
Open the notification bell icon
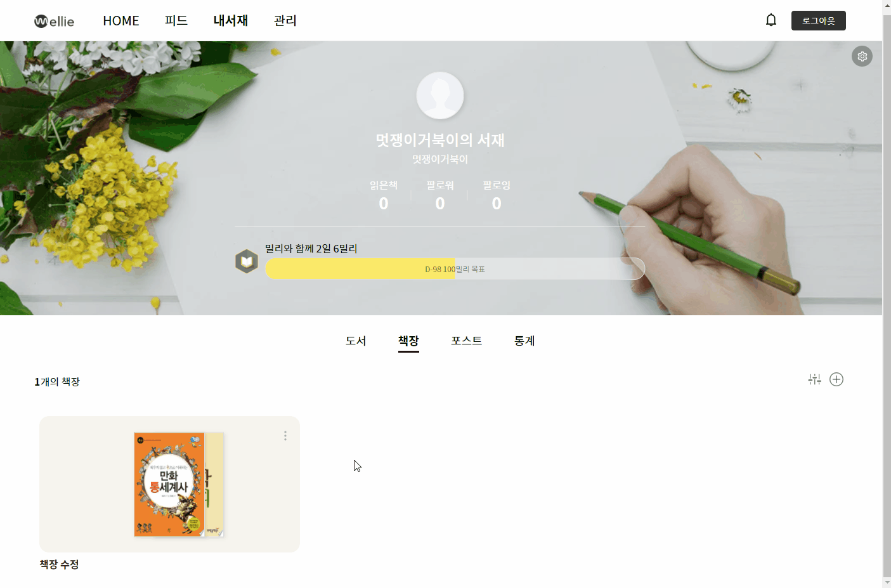tap(771, 20)
